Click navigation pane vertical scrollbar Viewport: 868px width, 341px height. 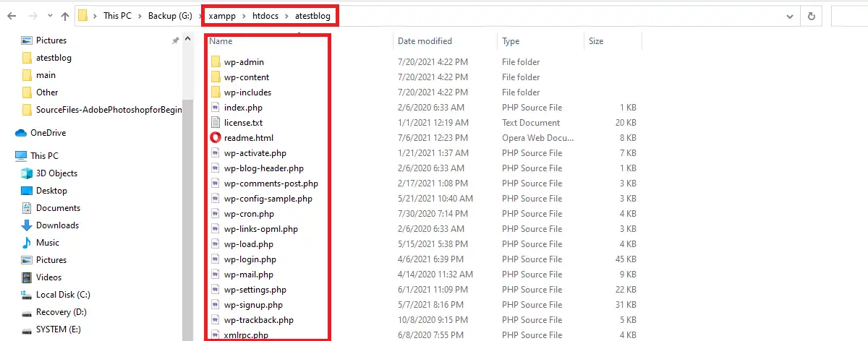[188, 220]
